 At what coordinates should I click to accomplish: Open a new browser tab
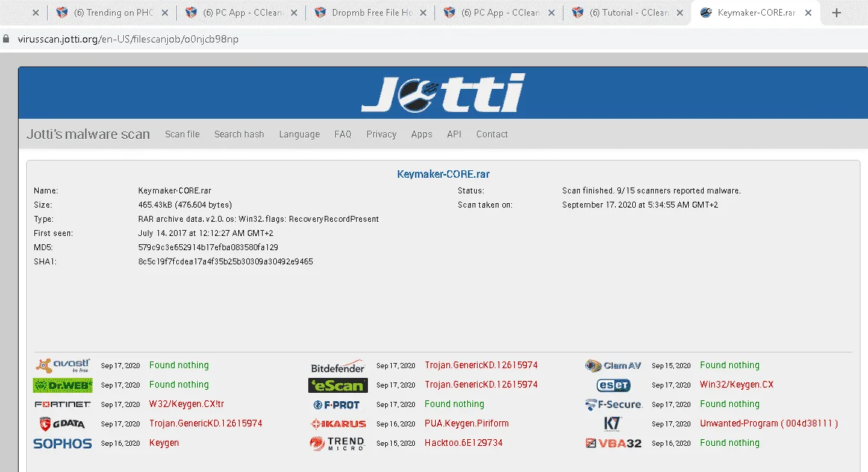click(837, 12)
